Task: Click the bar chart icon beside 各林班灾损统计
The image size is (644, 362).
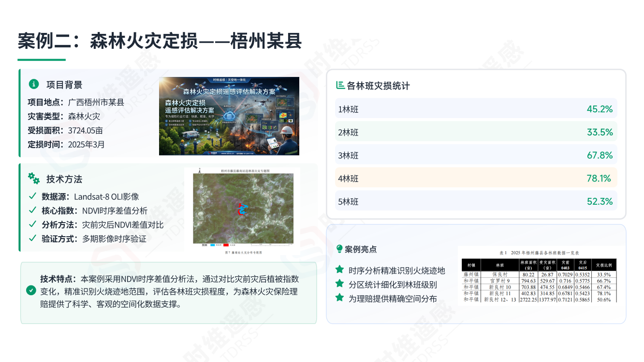Action: (x=340, y=85)
